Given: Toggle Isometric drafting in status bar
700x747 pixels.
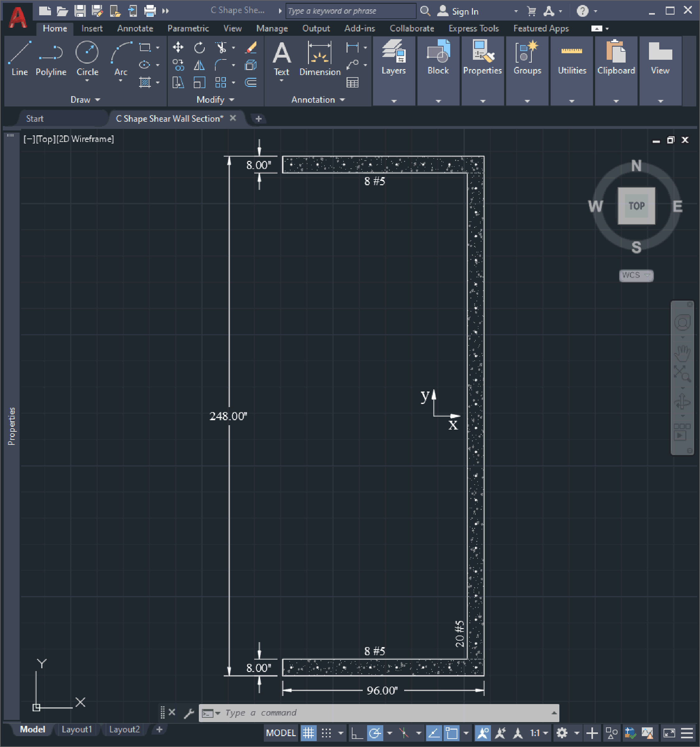Looking at the screenshot, I should pos(404,733).
